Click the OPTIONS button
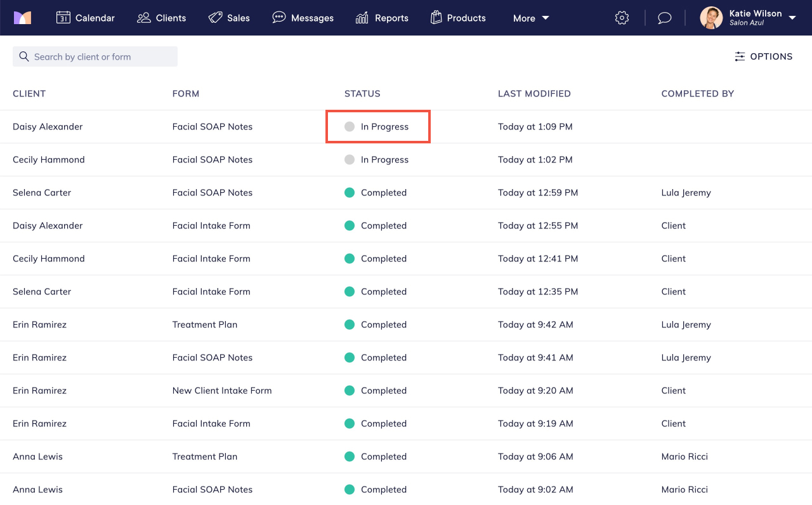Screen dimensions: 812x505 [764, 56]
